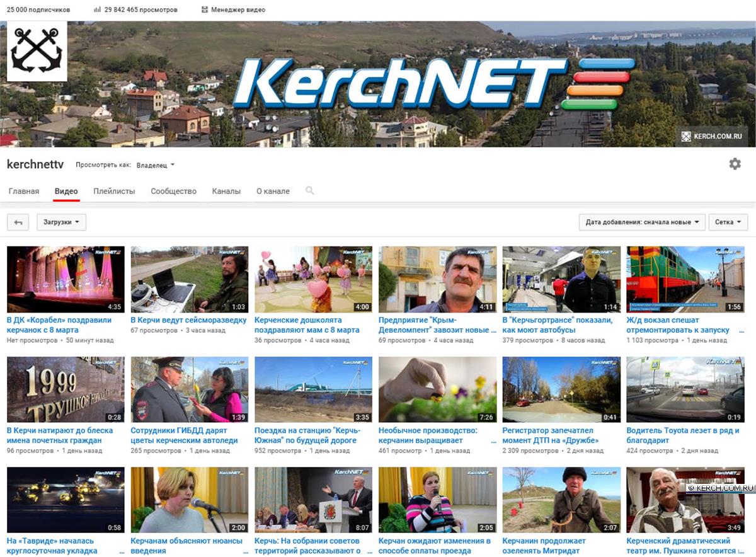Click the railway station thumbnail 3:35
Screen dimensions: 756x557
tap(314, 390)
